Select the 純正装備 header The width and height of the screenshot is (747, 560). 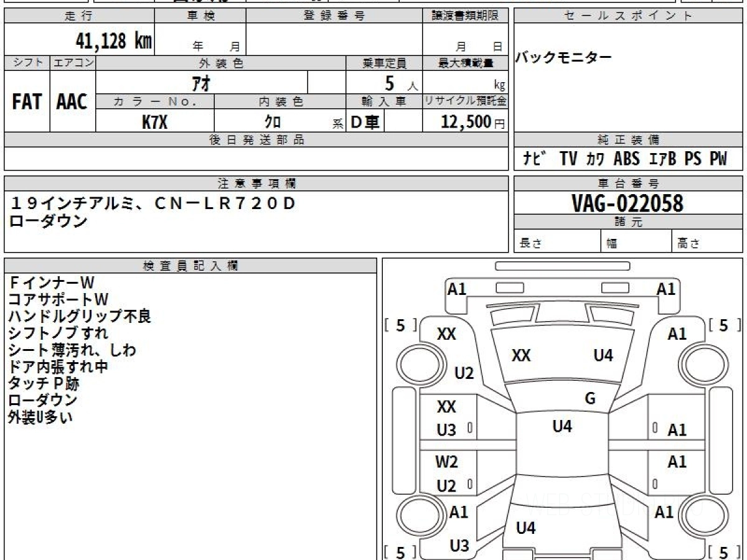pos(629,140)
